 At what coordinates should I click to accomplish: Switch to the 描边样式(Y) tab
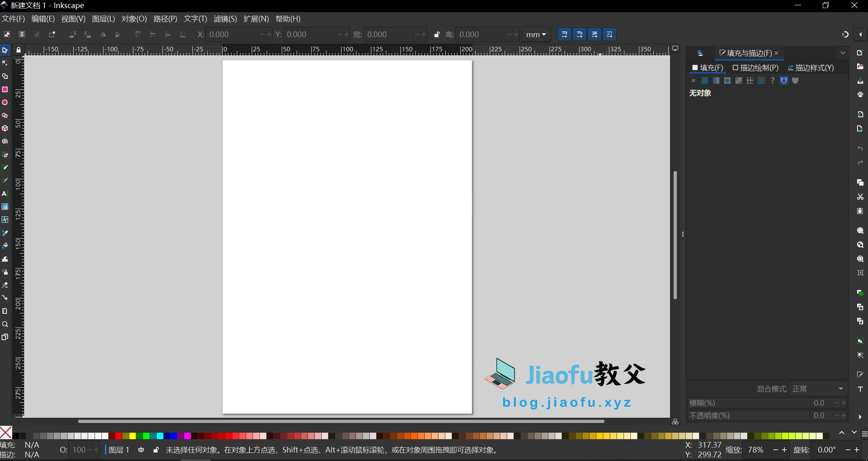coord(811,68)
